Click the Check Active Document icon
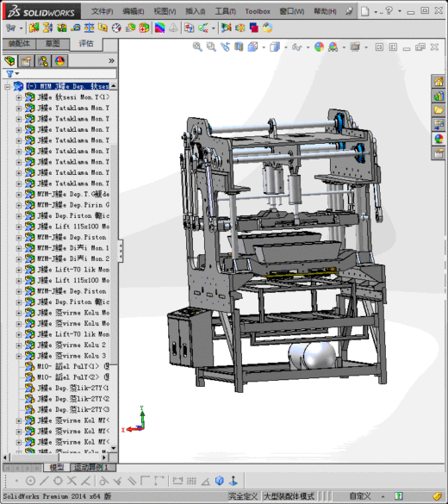The image size is (448, 504). pos(203,28)
